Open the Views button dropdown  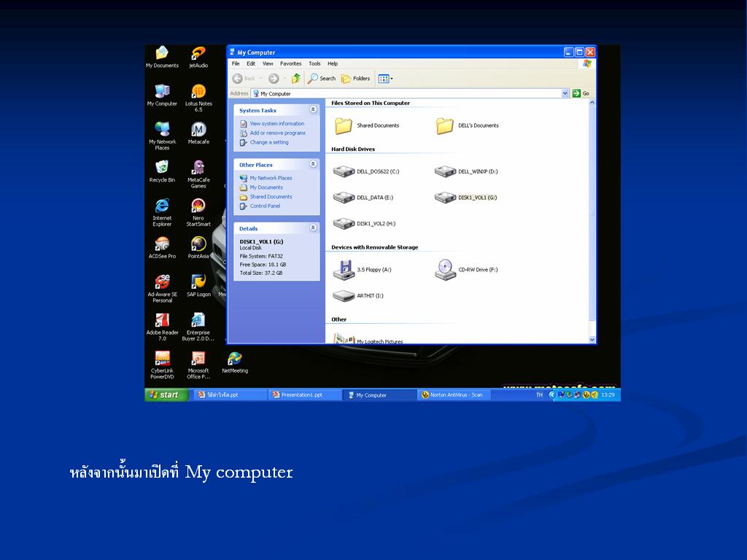click(392, 79)
